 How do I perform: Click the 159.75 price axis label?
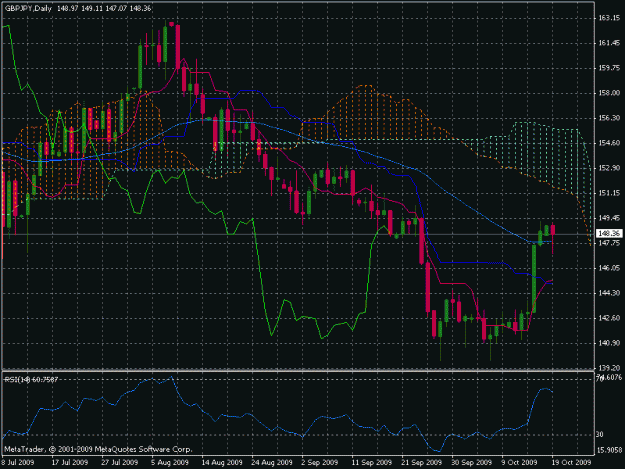pos(609,68)
